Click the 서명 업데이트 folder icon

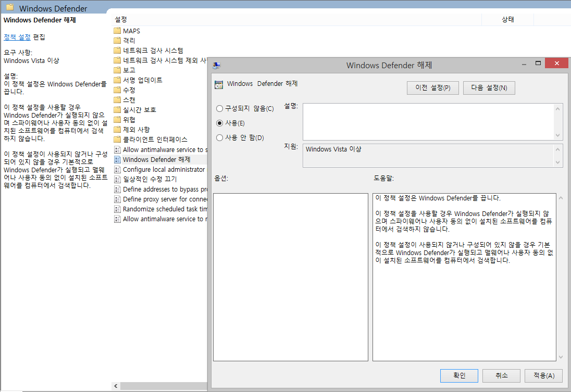(117, 80)
